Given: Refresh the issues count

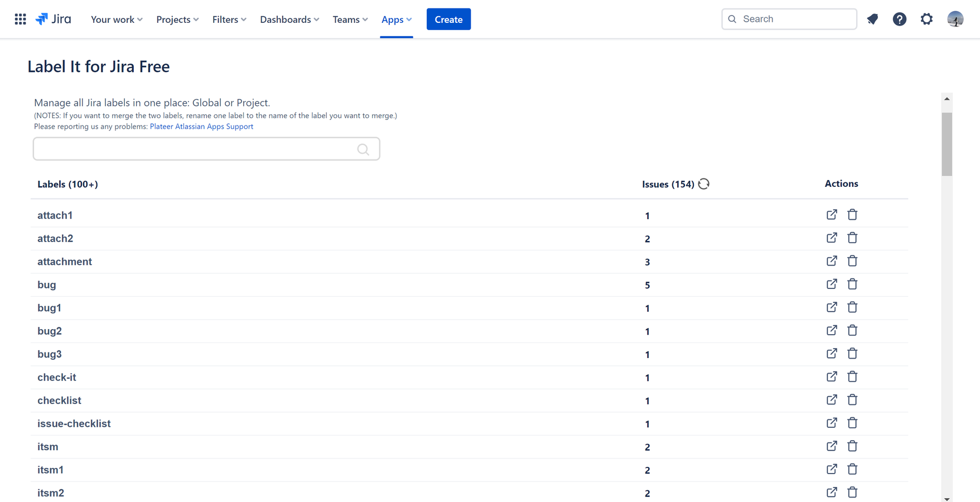Looking at the screenshot, I should point(704,184).
